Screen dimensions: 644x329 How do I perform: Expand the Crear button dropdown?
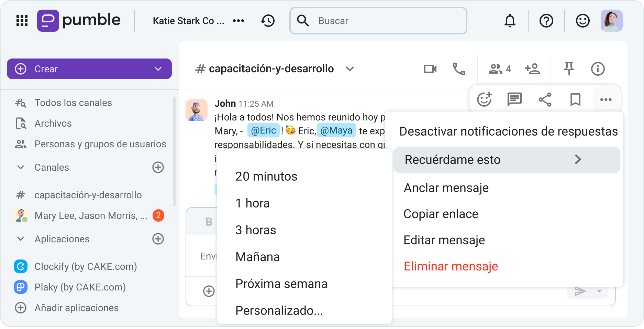(158, 68)
